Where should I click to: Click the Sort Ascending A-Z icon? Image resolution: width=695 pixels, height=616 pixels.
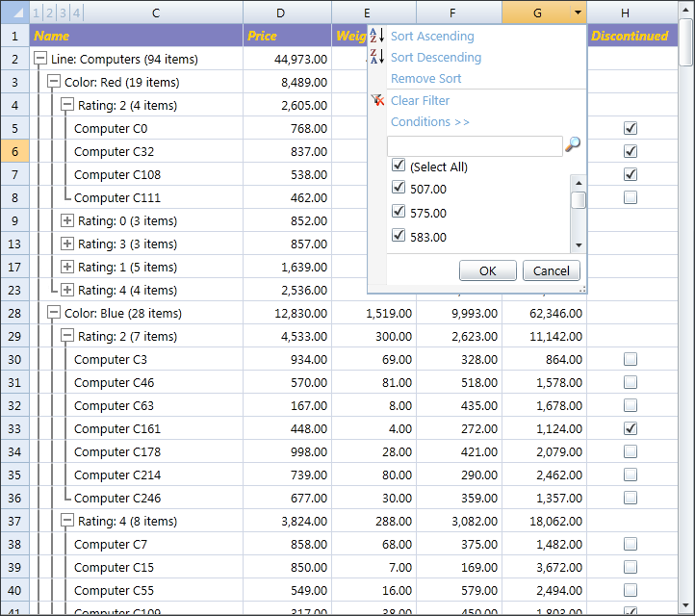376,36
